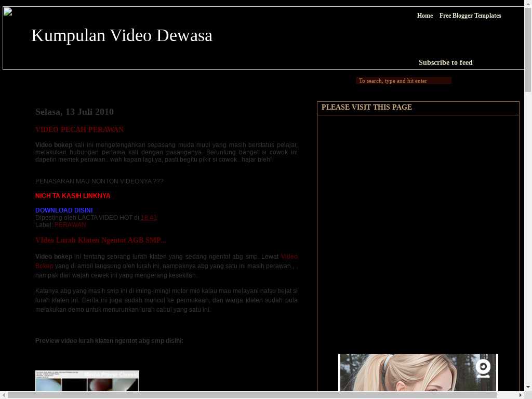532x399 pixels.
Task: Open the Home link in the header
Action: point(425,16)
